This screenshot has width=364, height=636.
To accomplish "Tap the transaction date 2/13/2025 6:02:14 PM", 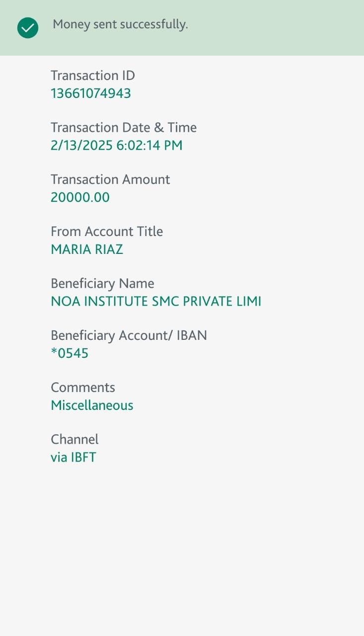I will pos(117,146).
